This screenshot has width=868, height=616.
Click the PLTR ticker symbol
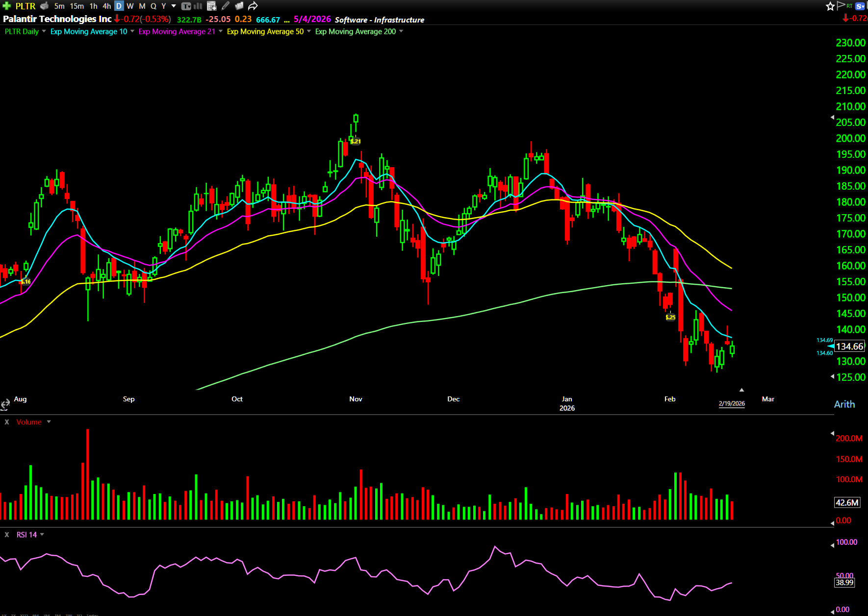pos(26,6)
